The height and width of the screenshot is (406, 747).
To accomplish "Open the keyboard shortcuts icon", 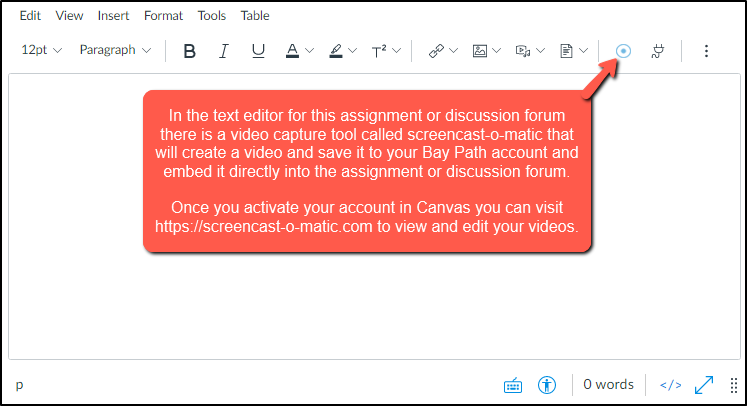I will coord(512,385).
